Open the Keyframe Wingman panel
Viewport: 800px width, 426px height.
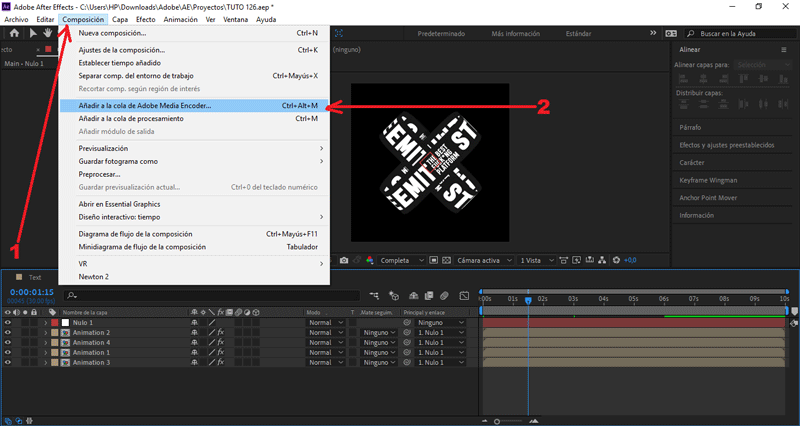coord(708,180)
